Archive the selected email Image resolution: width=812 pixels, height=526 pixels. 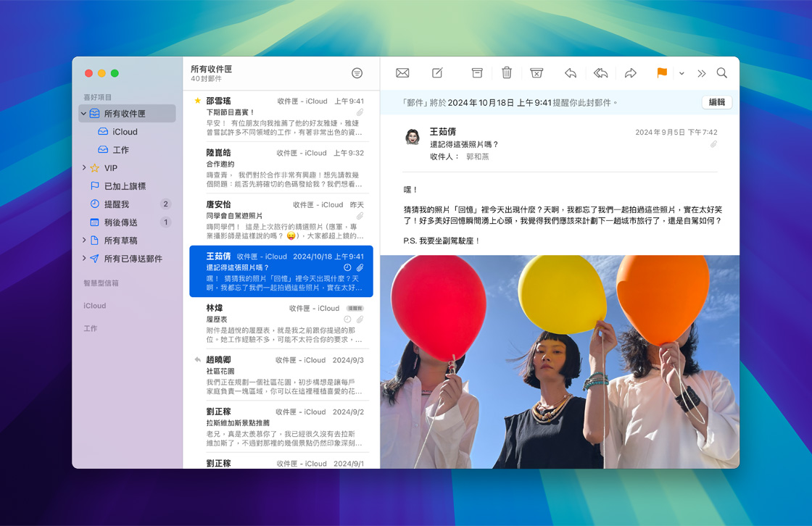pyautogui.click(x=477, y=73)
